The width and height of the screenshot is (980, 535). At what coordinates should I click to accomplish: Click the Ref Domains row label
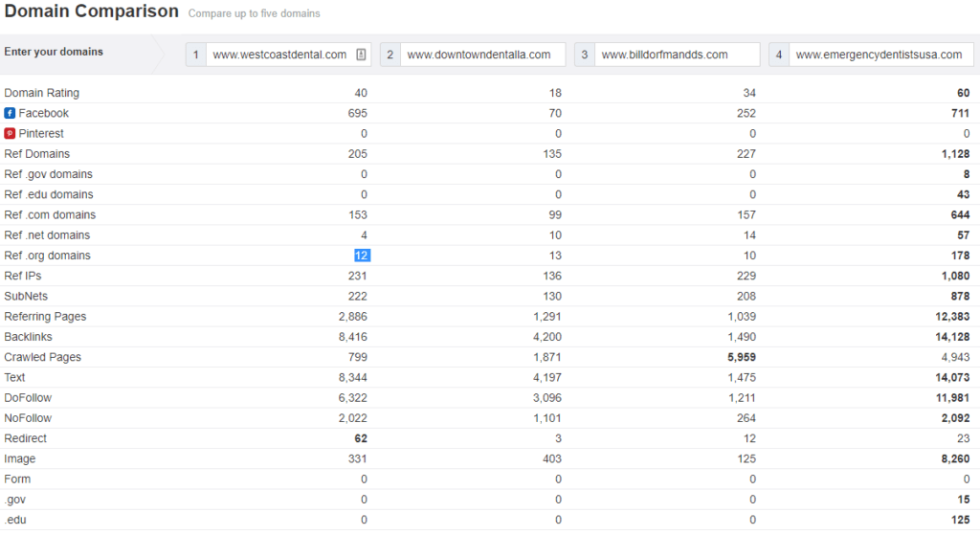pyautogui.click(x=37, y=154)
